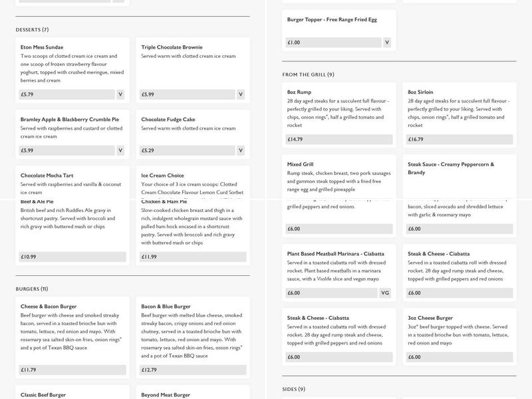Viewport: 532px width, 399px height.
Task: Pick the £12.79 price on Bacon & Blue Burger
Action: coord(194,370)
